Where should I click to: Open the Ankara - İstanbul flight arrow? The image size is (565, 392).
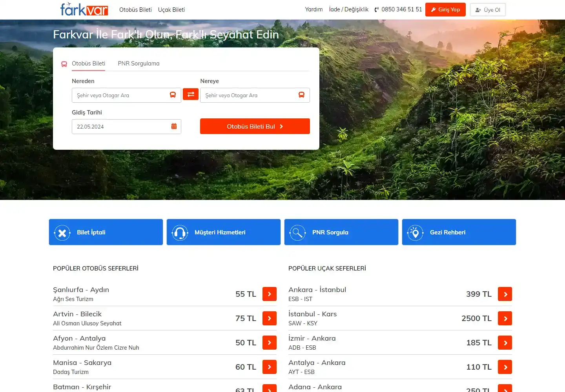coord(505,294)
